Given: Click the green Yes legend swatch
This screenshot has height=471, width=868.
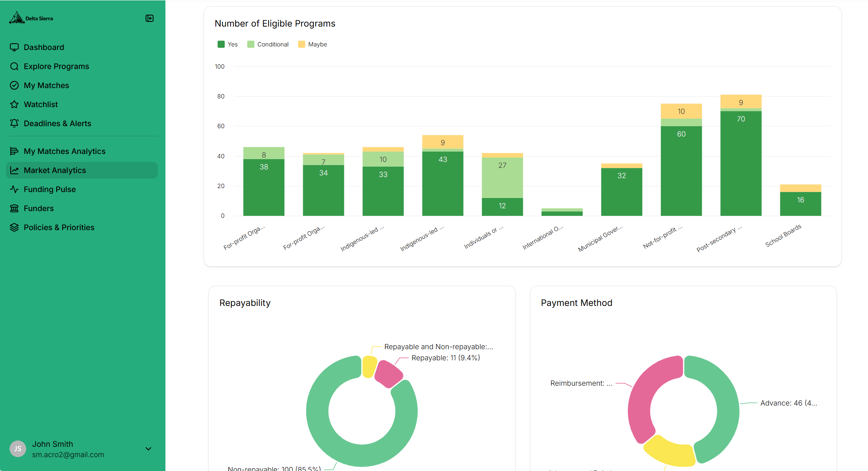Looking at the screenshot, I should (221, 44).
